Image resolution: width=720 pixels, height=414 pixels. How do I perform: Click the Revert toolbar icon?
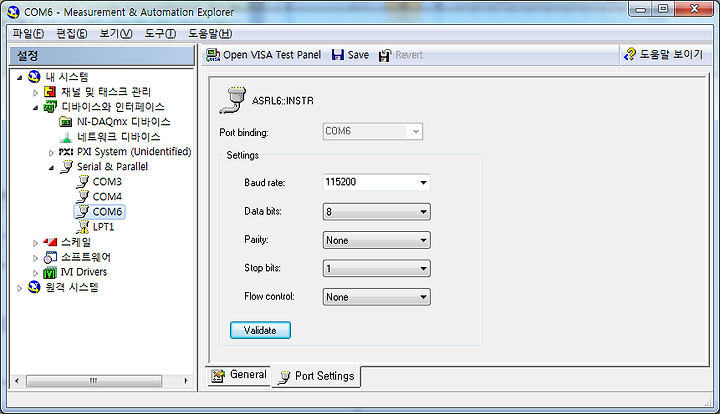(385, 55)
